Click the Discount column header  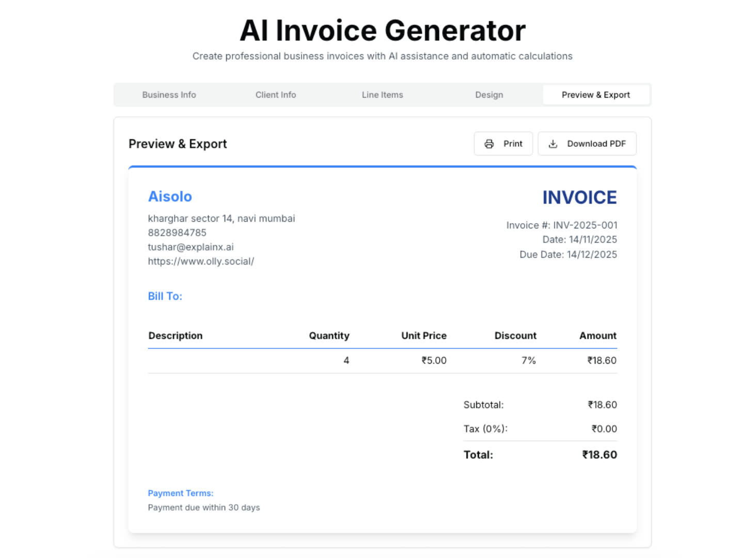coord(515,336)
